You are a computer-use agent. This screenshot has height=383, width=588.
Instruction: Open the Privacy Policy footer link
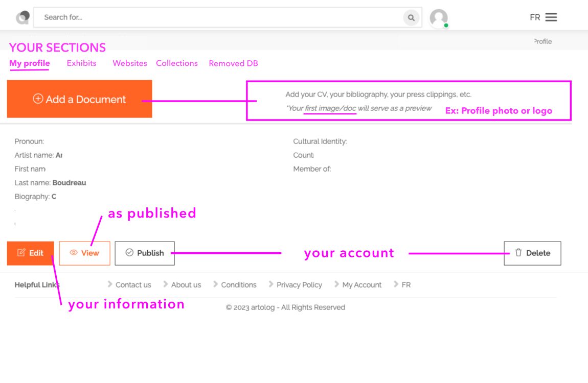click(x=299, y=285)
